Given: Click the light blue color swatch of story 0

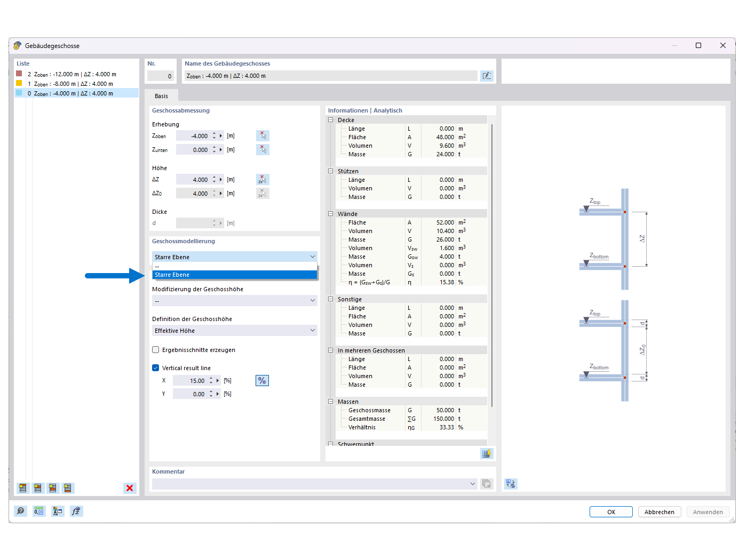Looking at the screenshot, I should pyautogui.click(x=19, y=93).
